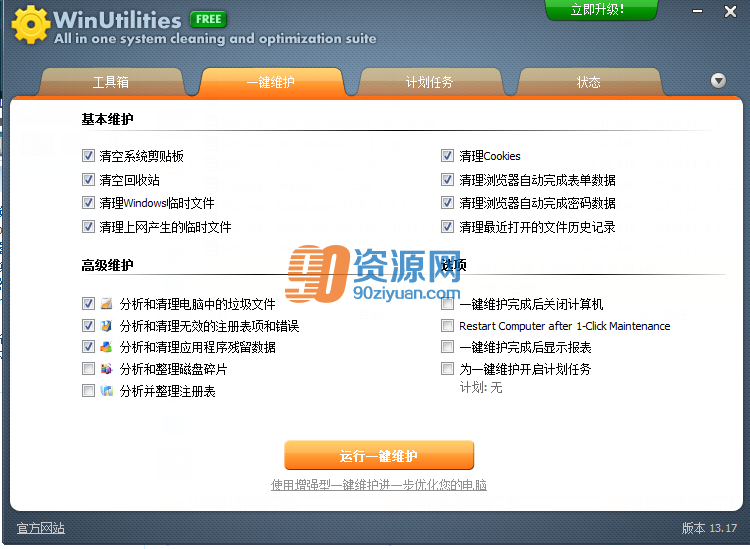This screenshot has height=549, width=750.
Task: Click the 计划: 无 schedule text
Action: [x=481, y=387]
